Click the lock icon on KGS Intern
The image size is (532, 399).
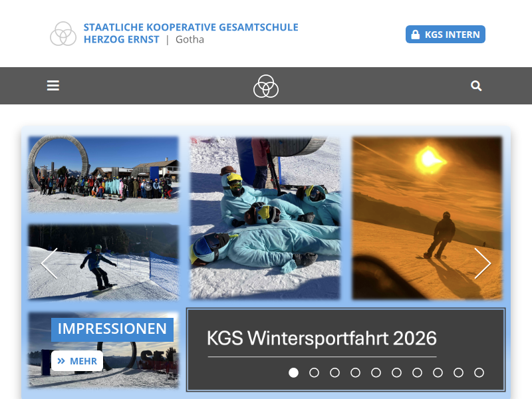point(415,35)
